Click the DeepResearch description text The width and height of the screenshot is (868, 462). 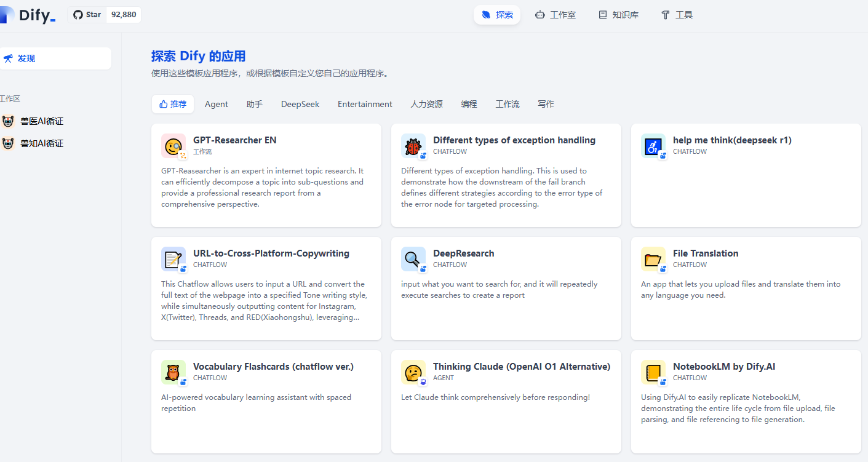(500, 290)
